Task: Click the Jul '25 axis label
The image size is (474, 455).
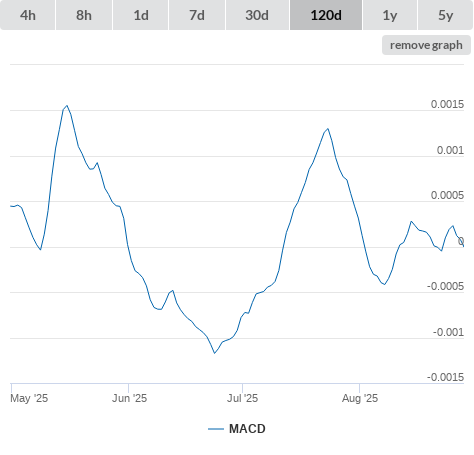Action: [x=242, y=398]
